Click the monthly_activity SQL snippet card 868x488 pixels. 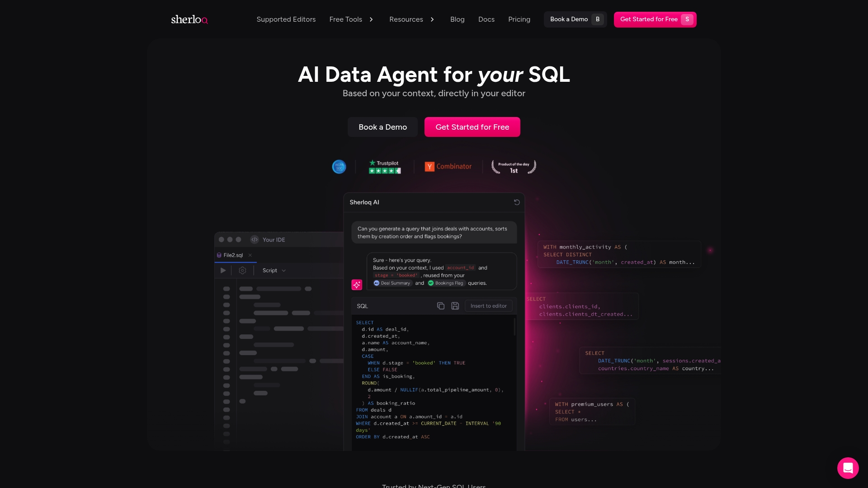click(x=619, y=254)
